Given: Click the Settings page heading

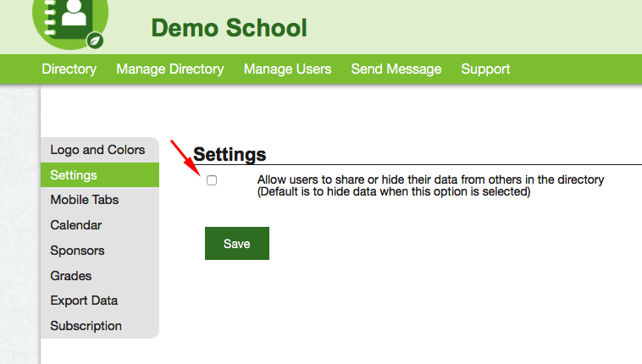Looking at the screenshot, I should 230,155.
